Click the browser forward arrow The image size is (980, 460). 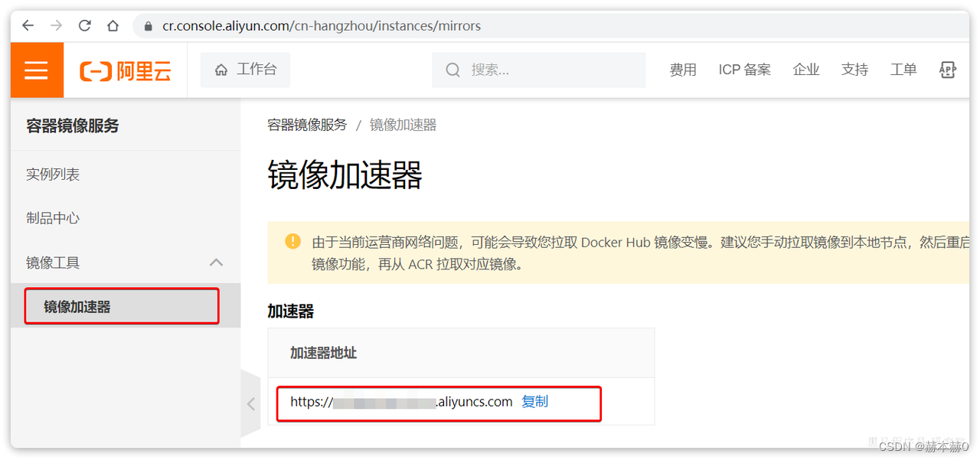[x=56, y=25]
